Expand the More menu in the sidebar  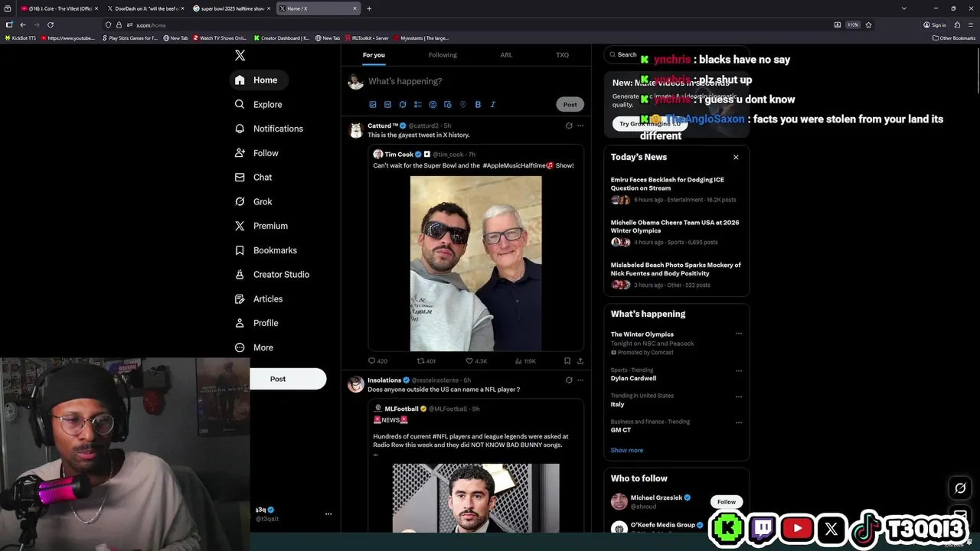pos(254,347)
